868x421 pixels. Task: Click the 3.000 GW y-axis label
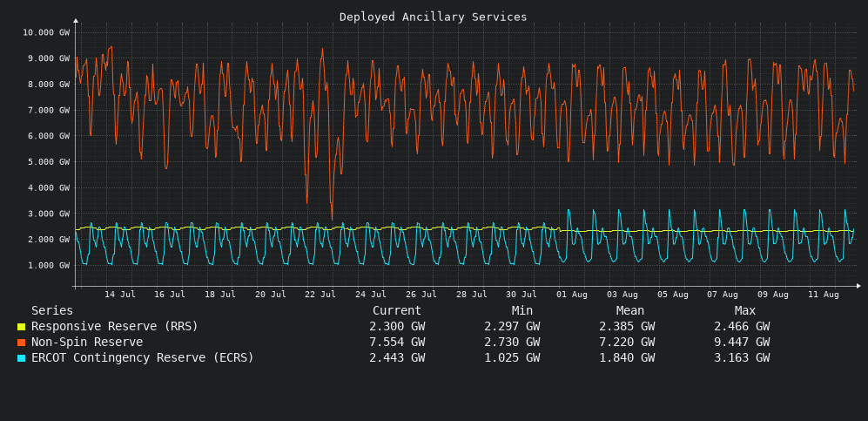click(x=49, y=214)
